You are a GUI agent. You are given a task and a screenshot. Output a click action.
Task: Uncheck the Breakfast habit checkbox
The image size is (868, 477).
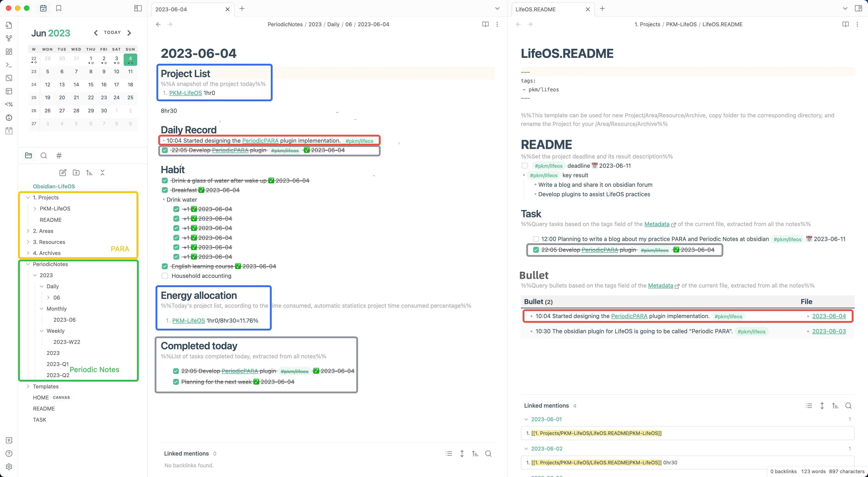[165, 190]
